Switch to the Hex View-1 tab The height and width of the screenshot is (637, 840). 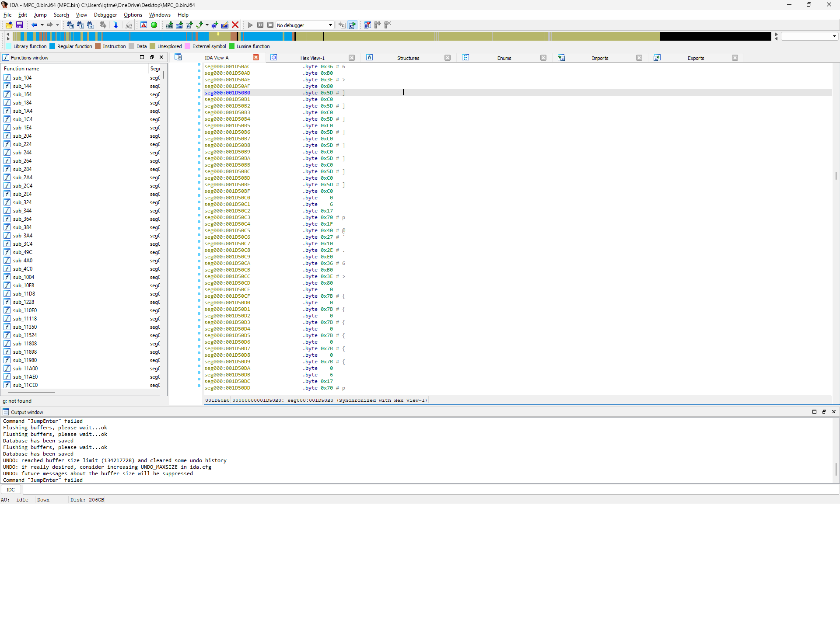(x=312, y=58)
